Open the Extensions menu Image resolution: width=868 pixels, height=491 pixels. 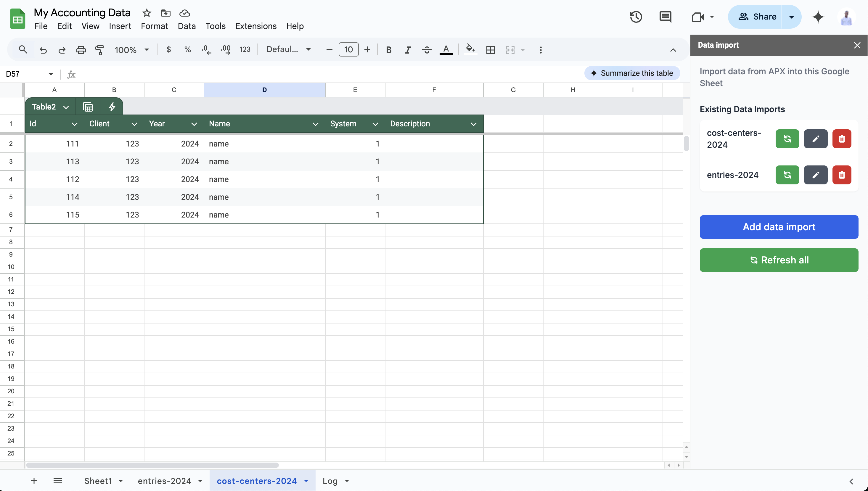click(255, 26)
